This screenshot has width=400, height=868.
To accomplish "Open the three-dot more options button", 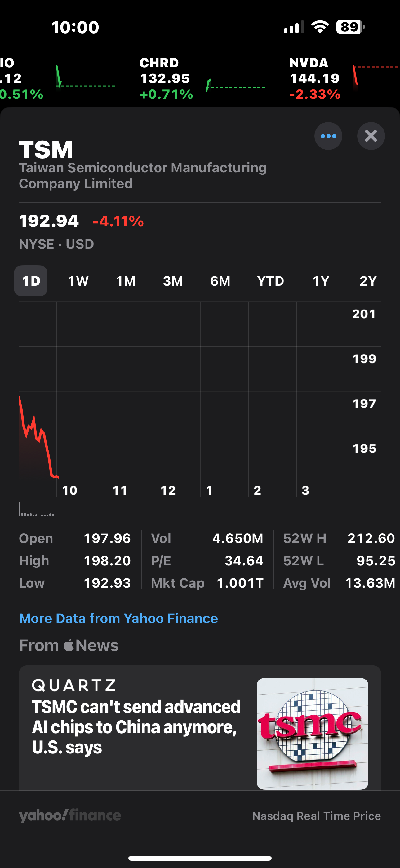I will coord(328,136).
